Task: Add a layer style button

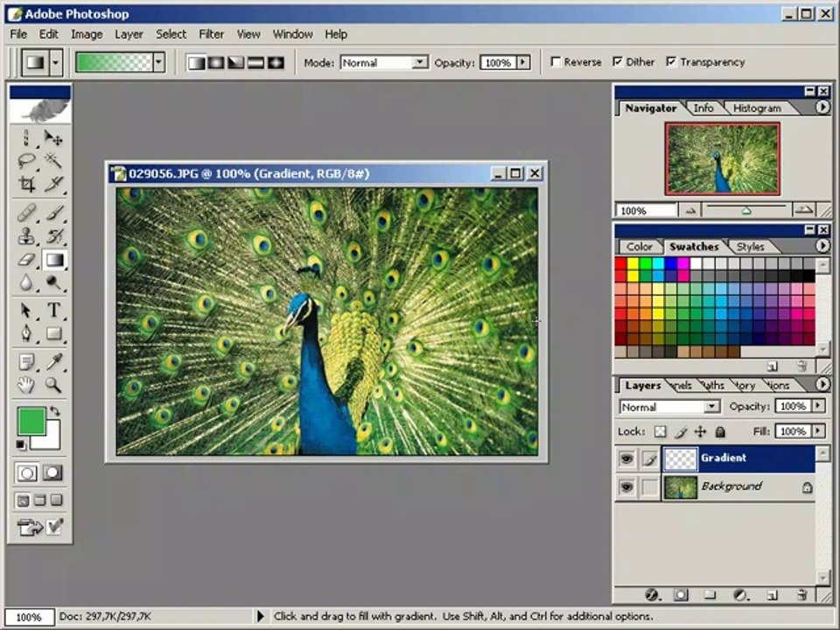Action: point(652,595)
